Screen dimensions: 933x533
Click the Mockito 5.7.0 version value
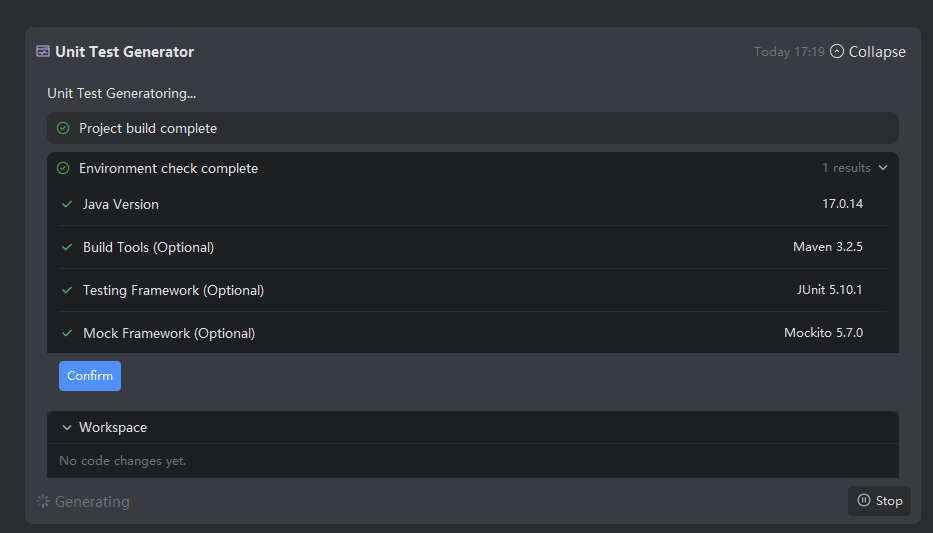pyautogui.click(x=823, y=333)
